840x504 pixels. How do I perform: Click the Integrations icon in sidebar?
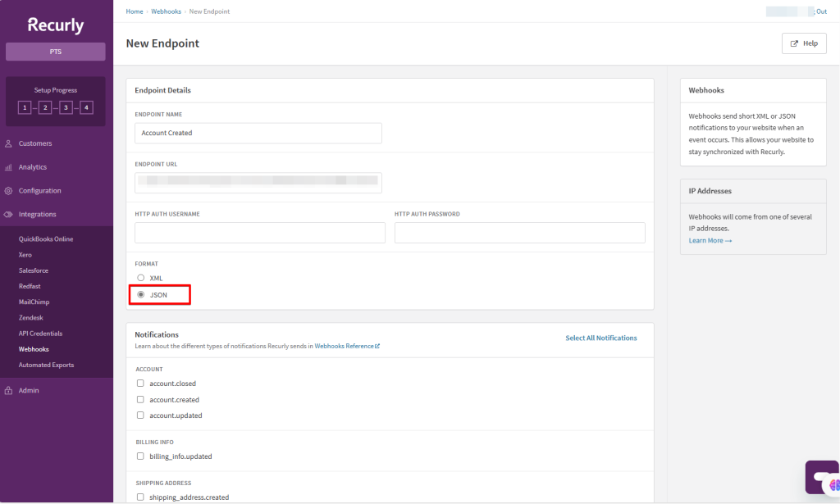click(8, 215)
